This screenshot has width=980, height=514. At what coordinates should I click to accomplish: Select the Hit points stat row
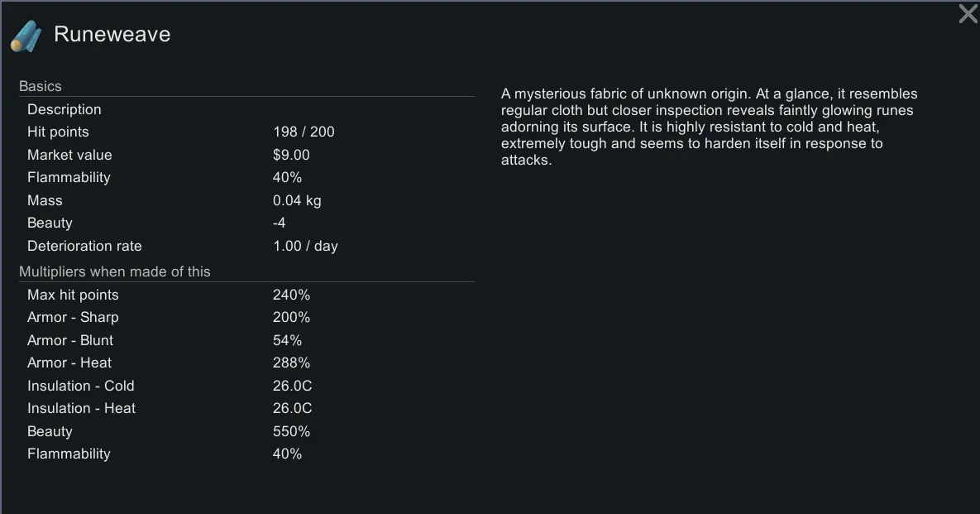tap(58, 132)
